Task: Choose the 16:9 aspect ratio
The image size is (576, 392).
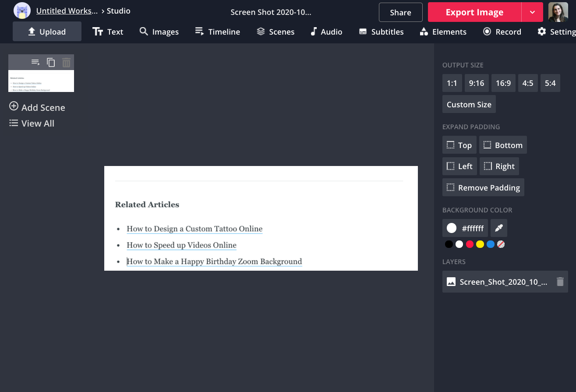Action: coord(503,83)
